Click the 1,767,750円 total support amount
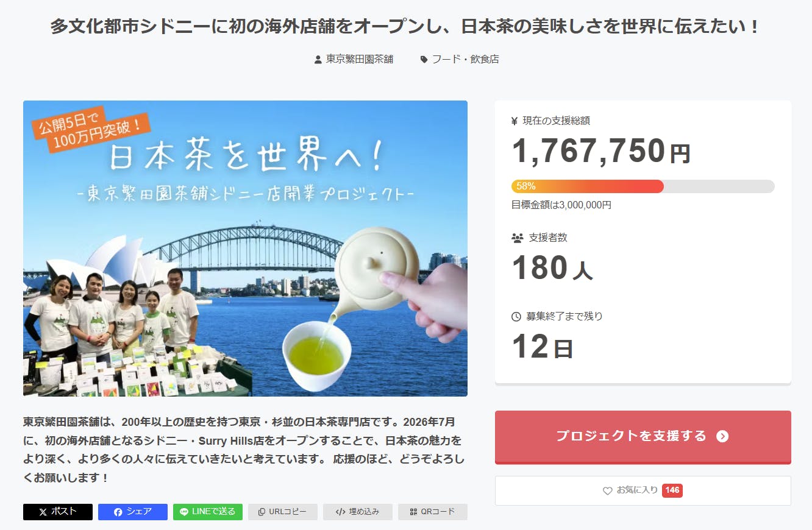 tap(600, 151)
